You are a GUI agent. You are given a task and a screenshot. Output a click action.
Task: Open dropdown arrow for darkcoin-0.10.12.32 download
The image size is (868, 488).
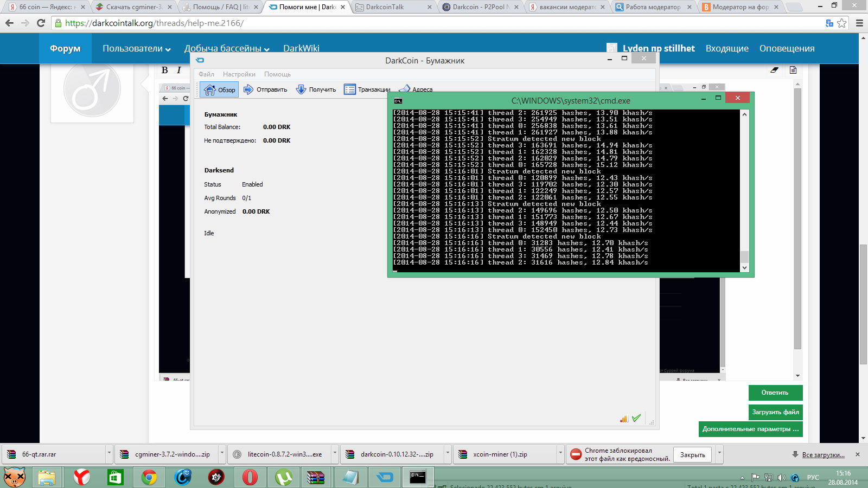tap(447, 454)
